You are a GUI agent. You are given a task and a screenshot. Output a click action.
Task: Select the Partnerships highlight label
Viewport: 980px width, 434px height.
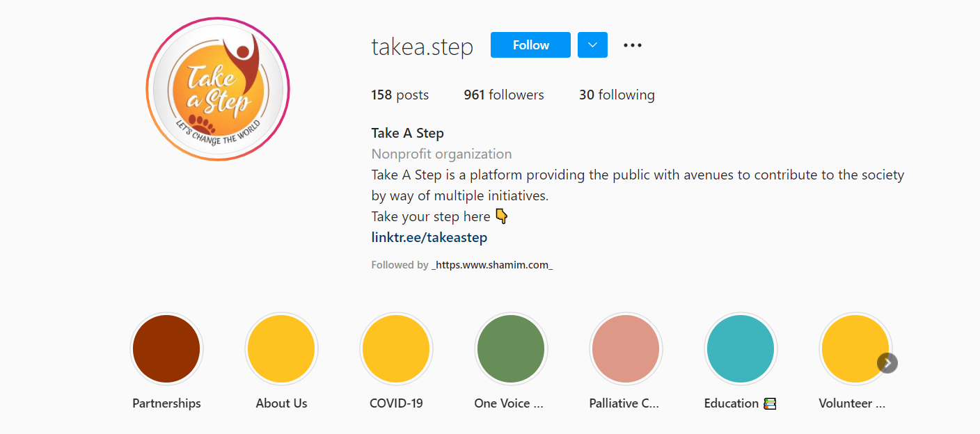click(166, 403)
